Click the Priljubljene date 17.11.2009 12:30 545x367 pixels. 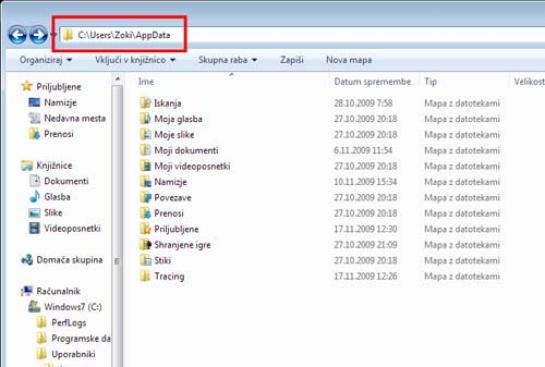[365, 229]
